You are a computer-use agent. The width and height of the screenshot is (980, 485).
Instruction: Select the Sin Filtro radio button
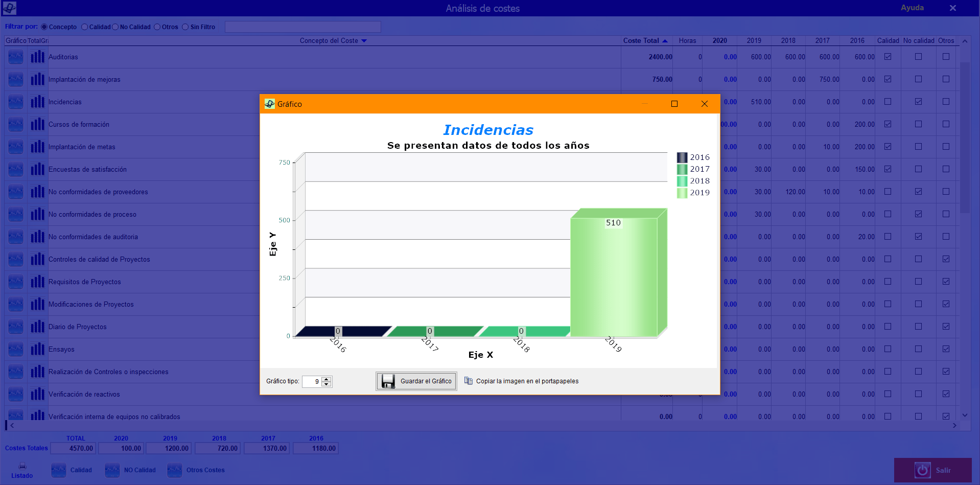coord(185,27)
